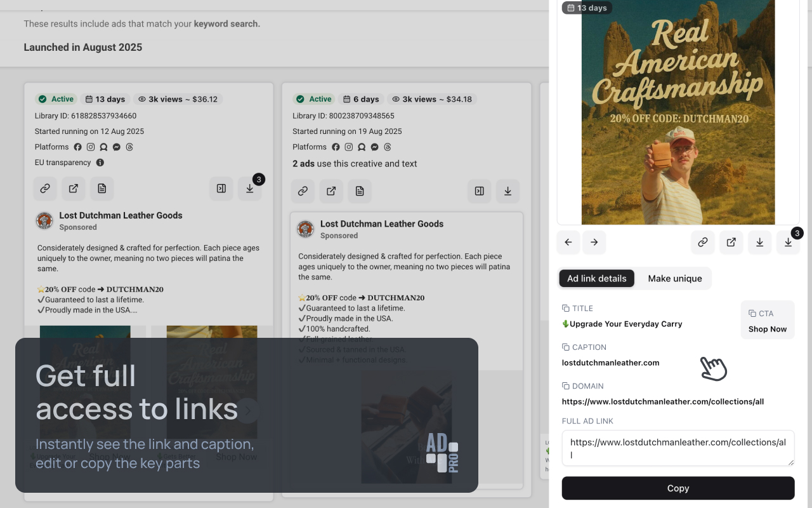Go to next creative with right arrow
The width and height of the screenshot is (812, 508).
594,242
